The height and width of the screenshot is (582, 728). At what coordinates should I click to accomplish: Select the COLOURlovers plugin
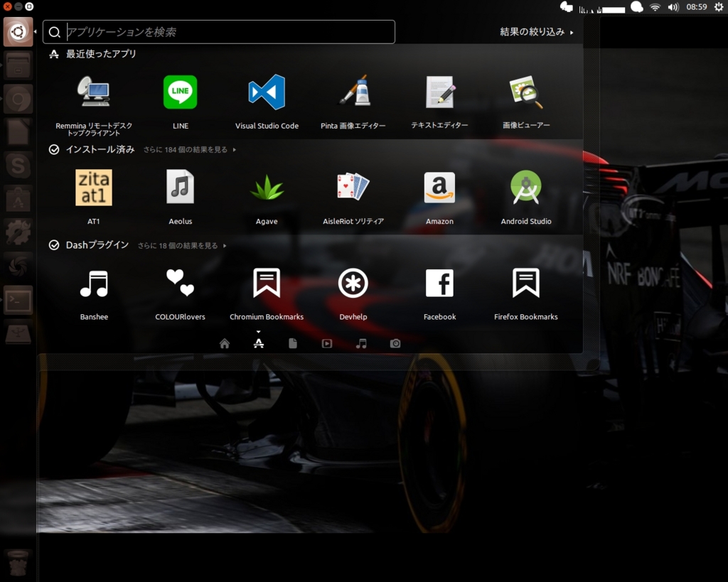pyautogui.click(x=180, y=293)
